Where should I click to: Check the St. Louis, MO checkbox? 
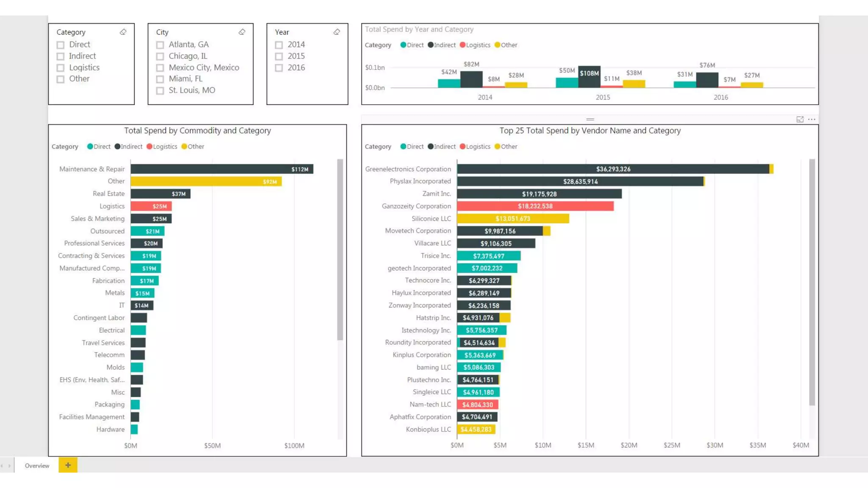[160, 91]
